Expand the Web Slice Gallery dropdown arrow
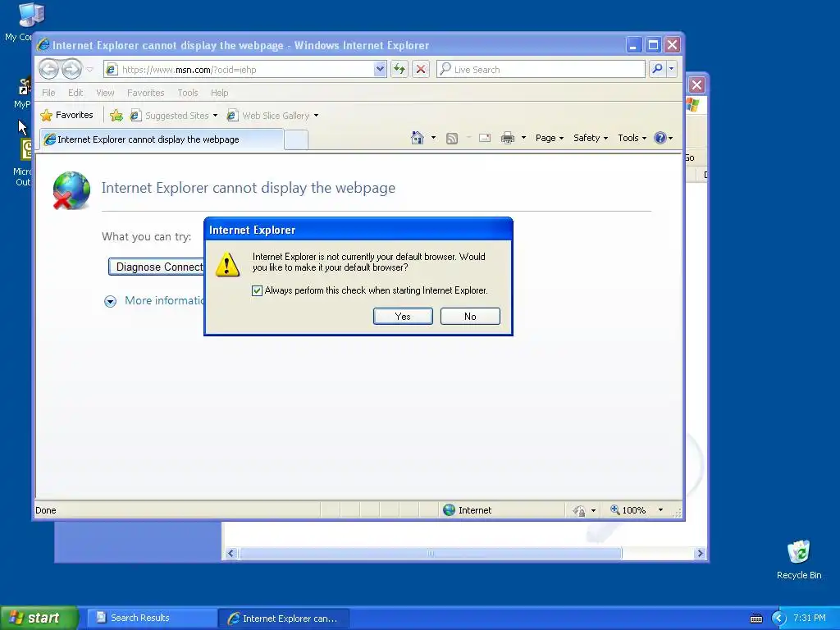Image resolution: width=840 pixels, height=630 pixels. (316, 115)
